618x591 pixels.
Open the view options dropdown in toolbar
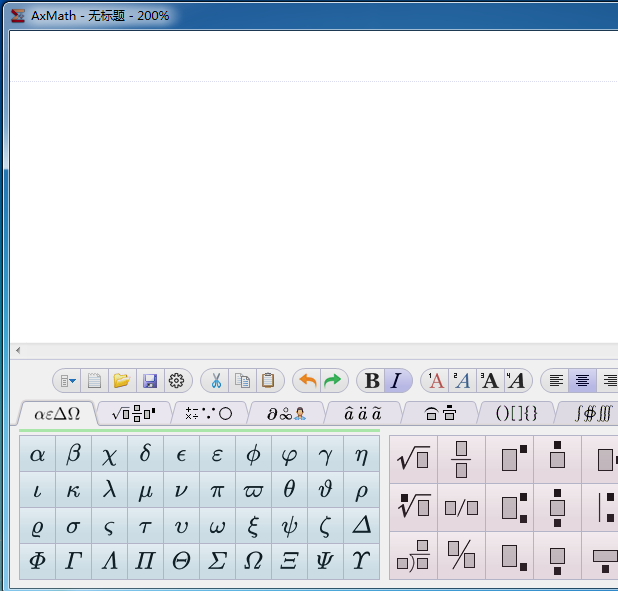67,381
